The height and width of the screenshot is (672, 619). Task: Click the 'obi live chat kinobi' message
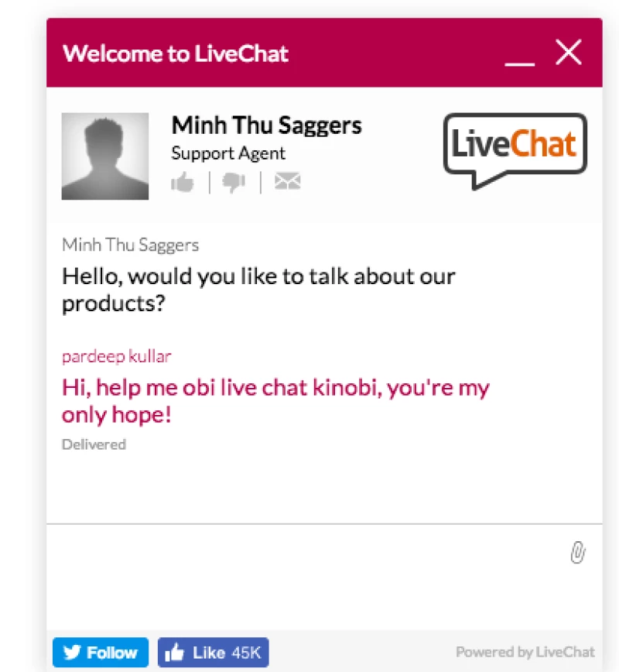275,400
